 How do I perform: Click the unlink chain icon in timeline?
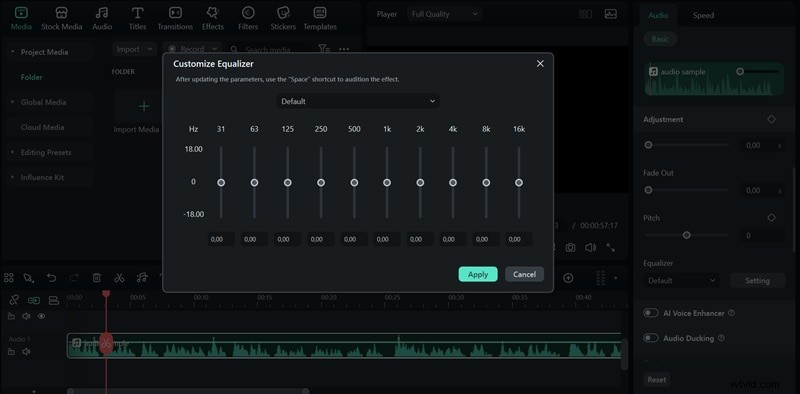tap(14, 300)
